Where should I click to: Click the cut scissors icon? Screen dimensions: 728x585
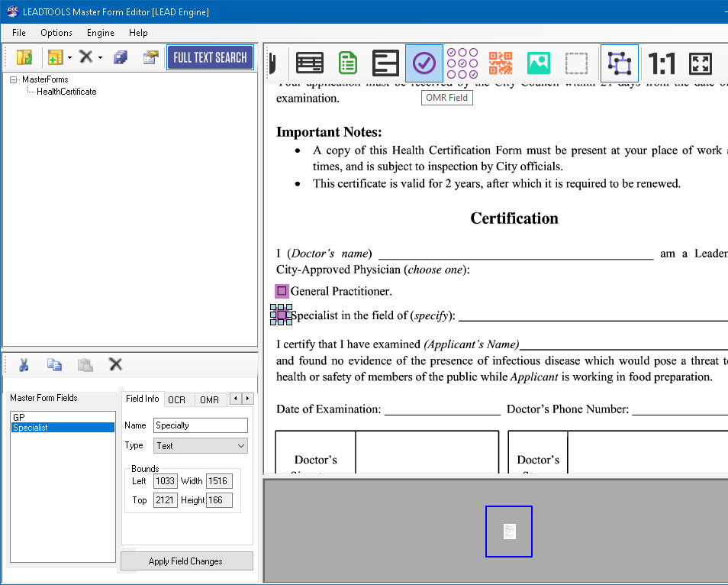[x=24, y=365]
